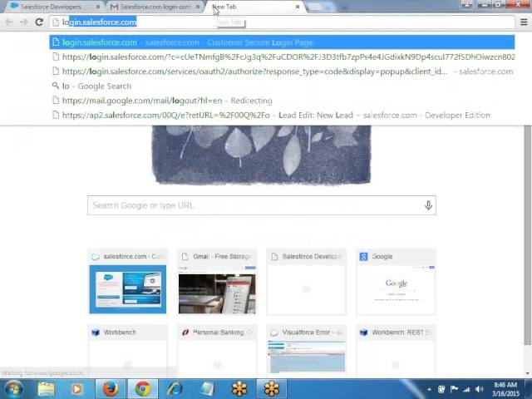Screen dimensions: 532x399
Task: Select the mail.google.com logout suggestion
Action: coord(282,101)
